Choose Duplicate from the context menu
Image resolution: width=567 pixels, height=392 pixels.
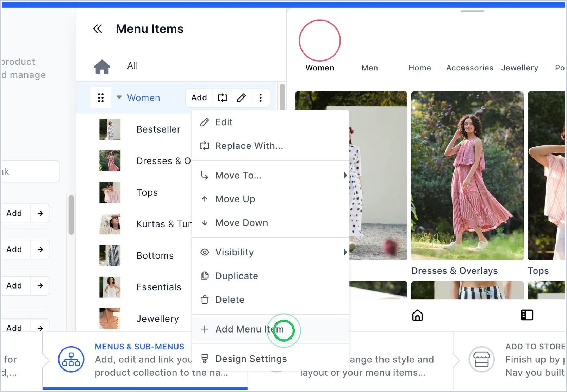coord(270,276)
